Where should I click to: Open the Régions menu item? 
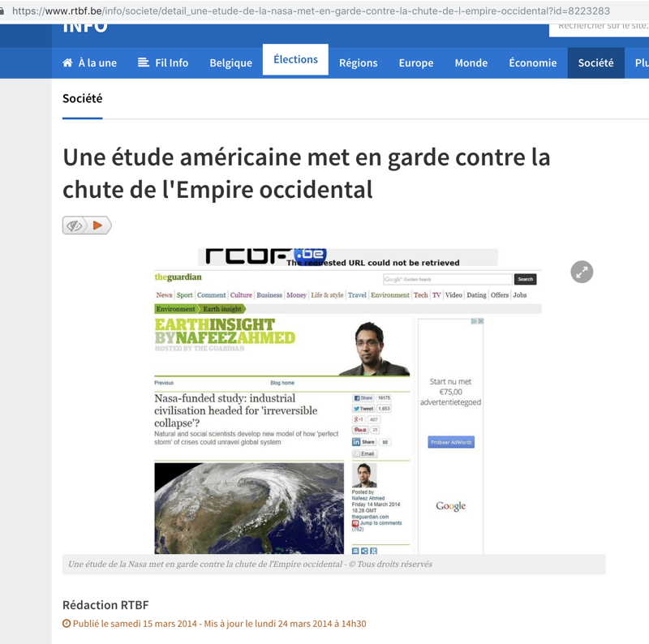point(358,63)
